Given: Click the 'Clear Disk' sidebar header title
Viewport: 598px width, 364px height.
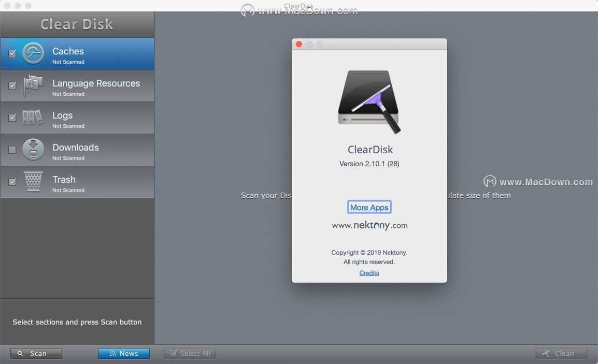Looking at the screenshot, I should 77,24.
